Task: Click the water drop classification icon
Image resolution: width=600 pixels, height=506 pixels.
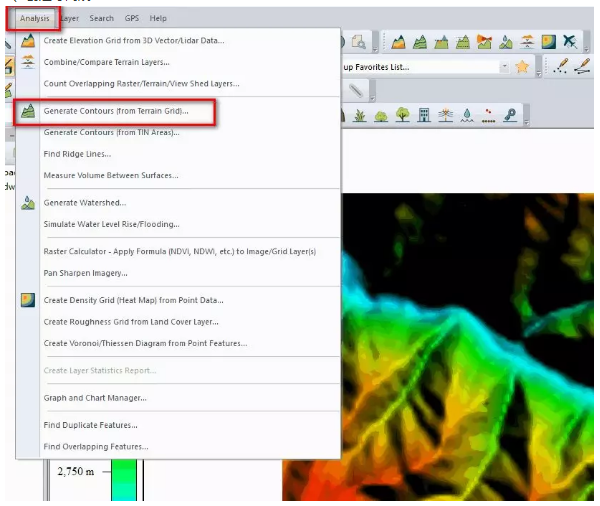Action: [467, 115]
